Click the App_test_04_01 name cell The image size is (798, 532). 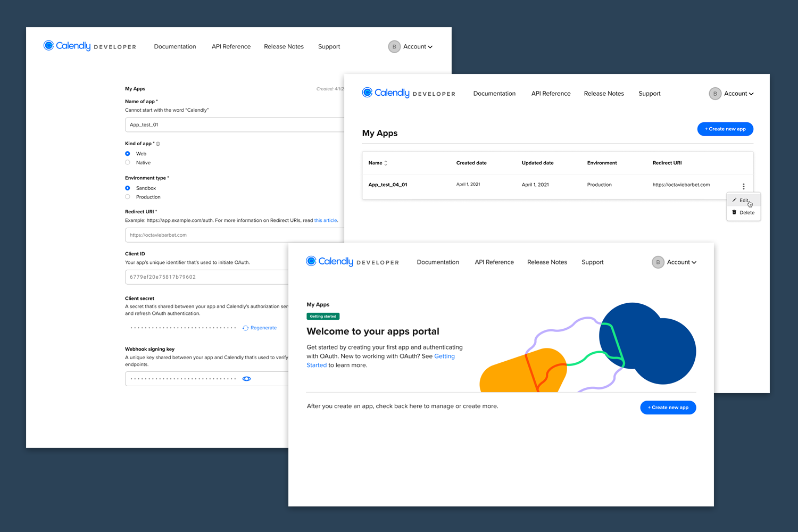coord(388,185)
